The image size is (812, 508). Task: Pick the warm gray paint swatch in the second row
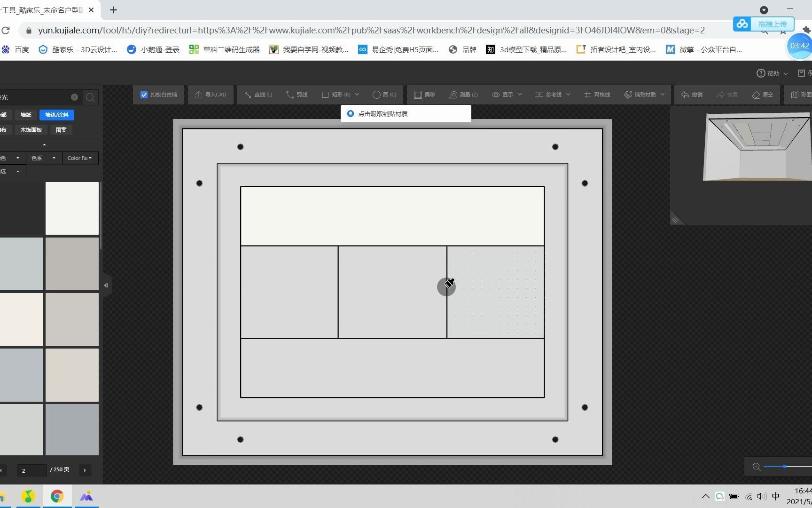tap(72, 264)
